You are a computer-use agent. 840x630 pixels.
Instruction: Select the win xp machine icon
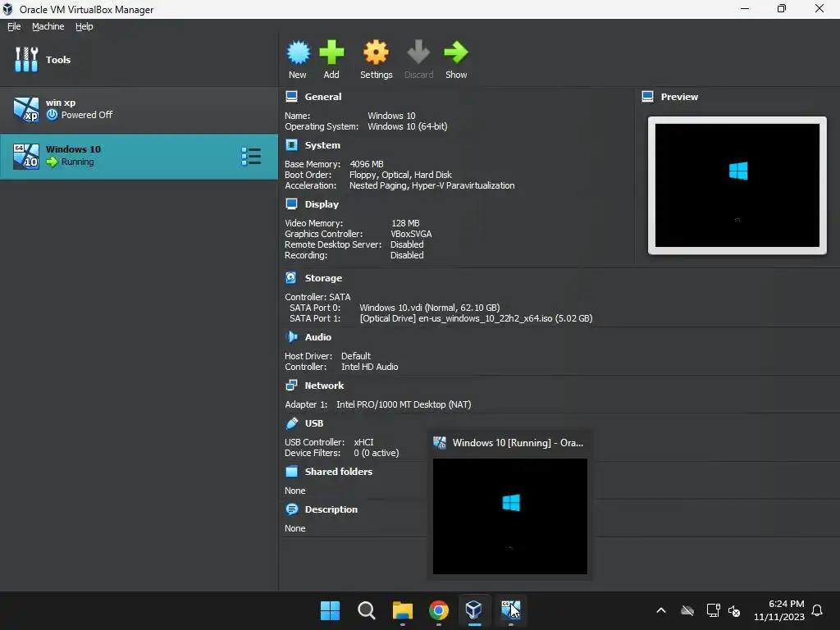26,109
